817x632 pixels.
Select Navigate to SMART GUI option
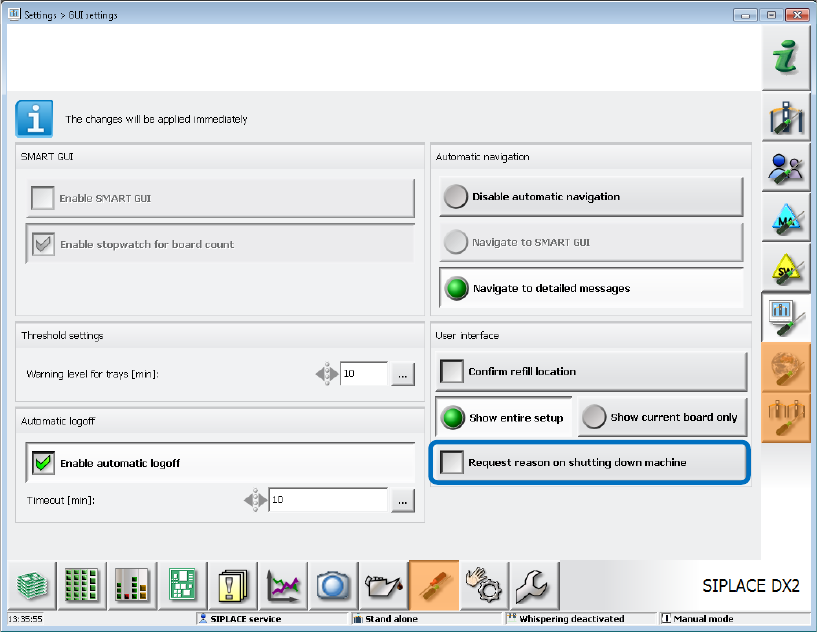coord(591,242)
